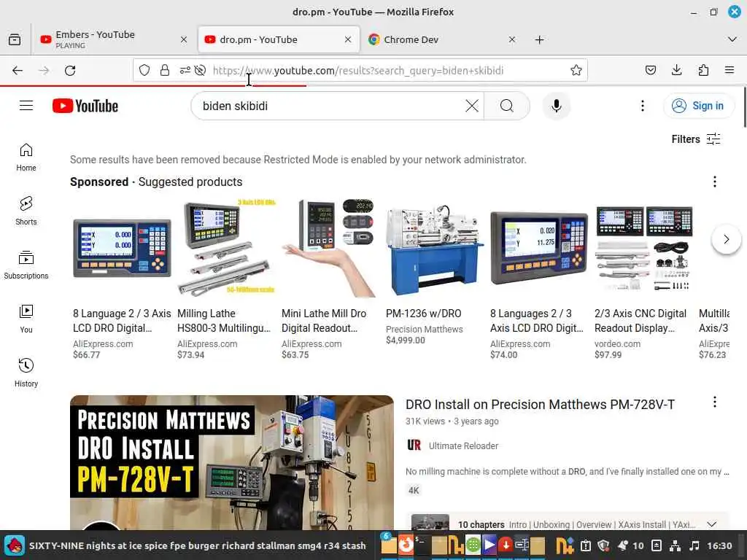Open Firefox extensions menu

[x=703, y=71]
